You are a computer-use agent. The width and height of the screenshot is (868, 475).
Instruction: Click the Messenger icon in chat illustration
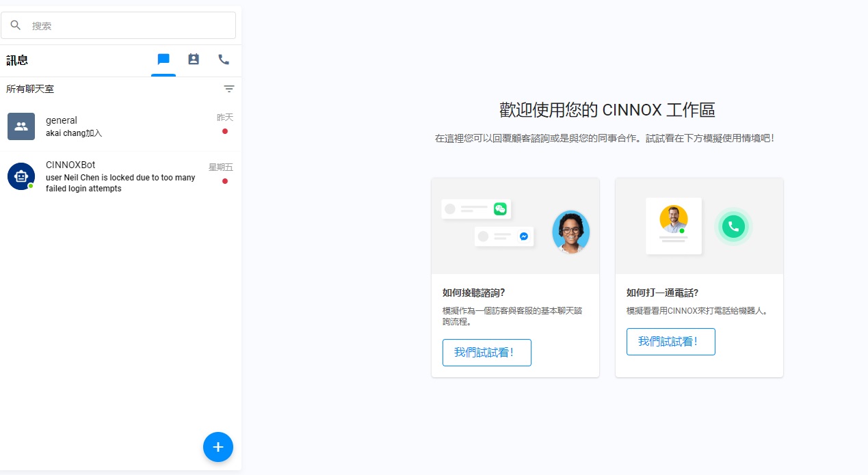coord(524,236)
